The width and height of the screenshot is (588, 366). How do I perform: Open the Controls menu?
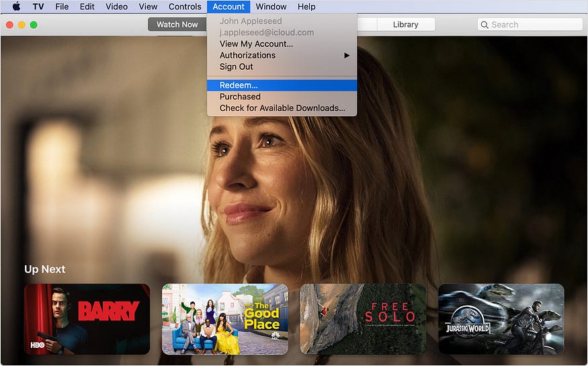coord(185,6)
